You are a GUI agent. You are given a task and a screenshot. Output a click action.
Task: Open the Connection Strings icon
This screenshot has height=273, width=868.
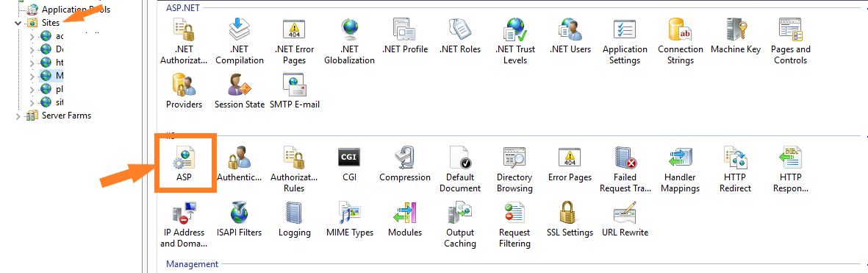click(x=681, y=29)
